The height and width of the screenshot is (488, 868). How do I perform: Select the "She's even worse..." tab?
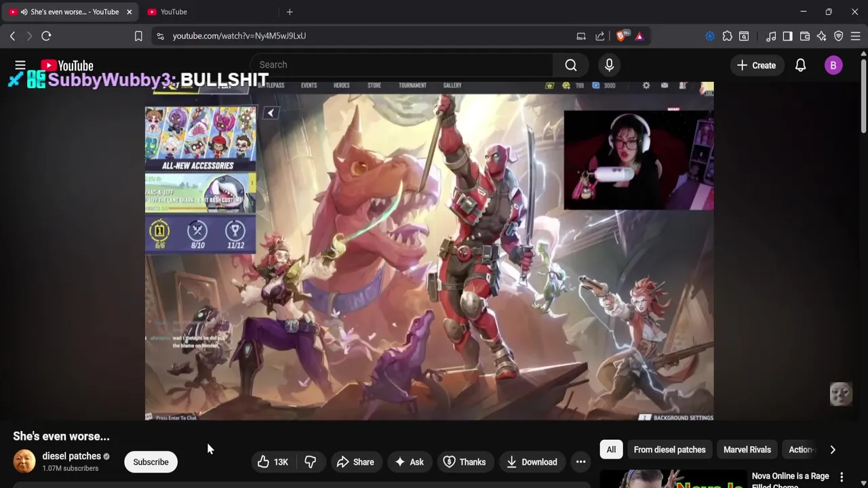coord(70,12)
